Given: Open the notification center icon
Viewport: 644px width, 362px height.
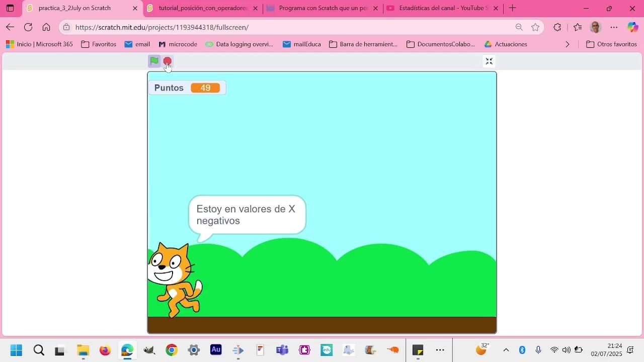Looking at the screenshot, I should click(630, 350).
